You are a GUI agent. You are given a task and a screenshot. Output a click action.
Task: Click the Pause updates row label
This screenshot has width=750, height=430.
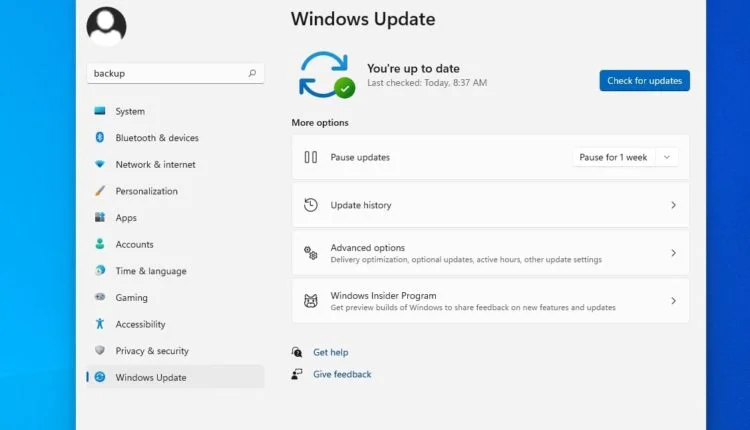360,157
